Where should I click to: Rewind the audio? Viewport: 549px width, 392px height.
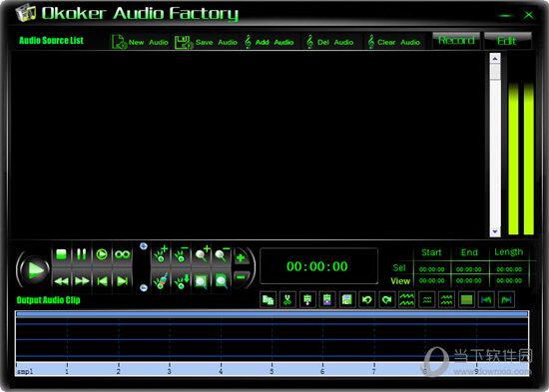tap(61, 281)
